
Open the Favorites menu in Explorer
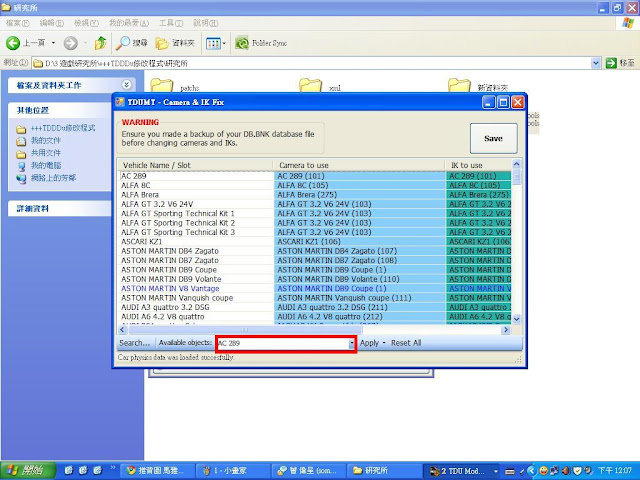129,23
